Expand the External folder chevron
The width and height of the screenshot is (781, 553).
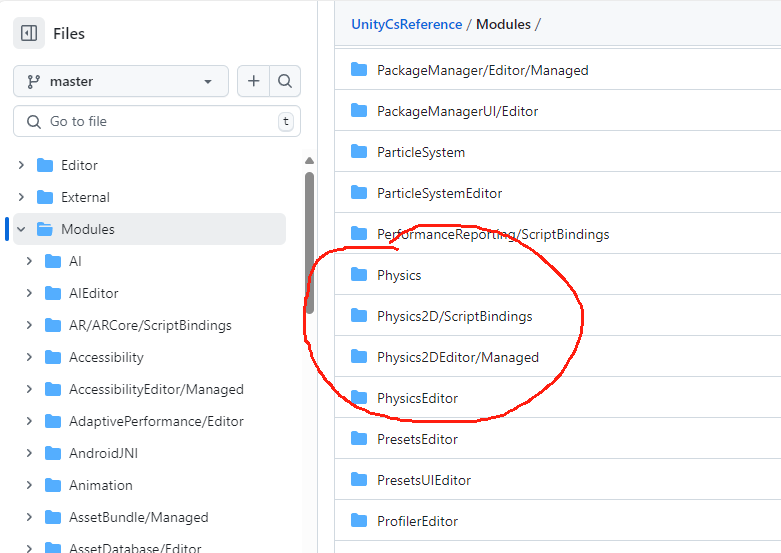(x=21, y=197)
